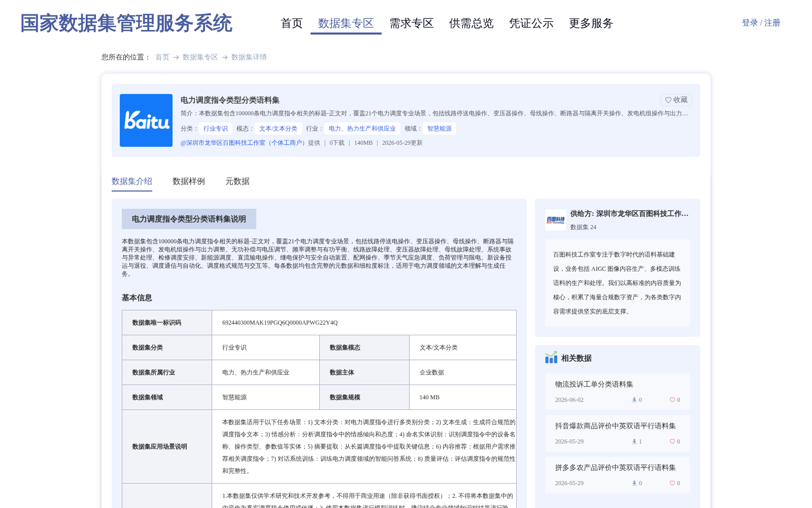Click the @深圳市龙华区百图科技工作室 provider link
Viewport: 812px width, 508px height.
[244, 143]
